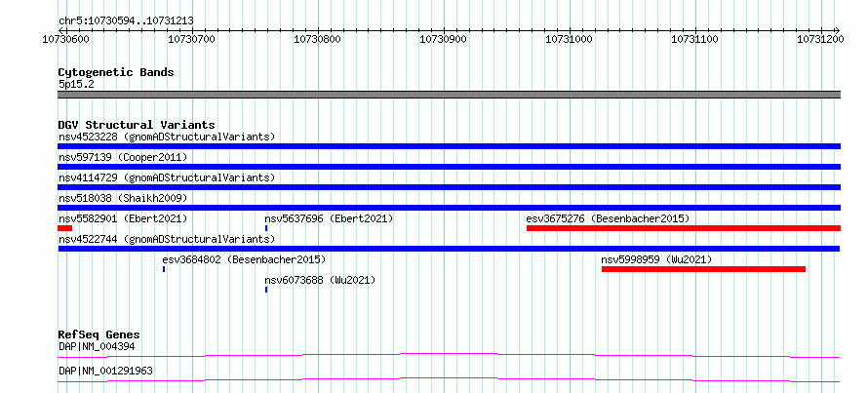Click the Cytogenetic Bands track title
Viewport: 868px width, 393px height.
pos(116,72)
